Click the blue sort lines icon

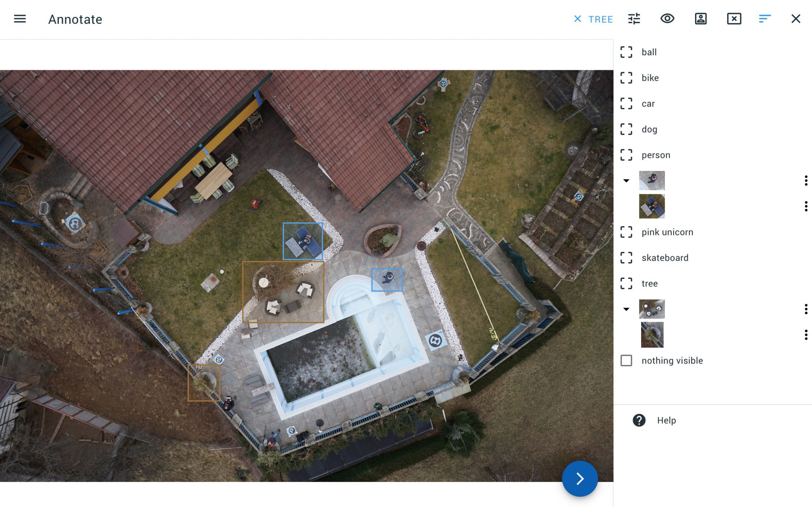(764, 19)
